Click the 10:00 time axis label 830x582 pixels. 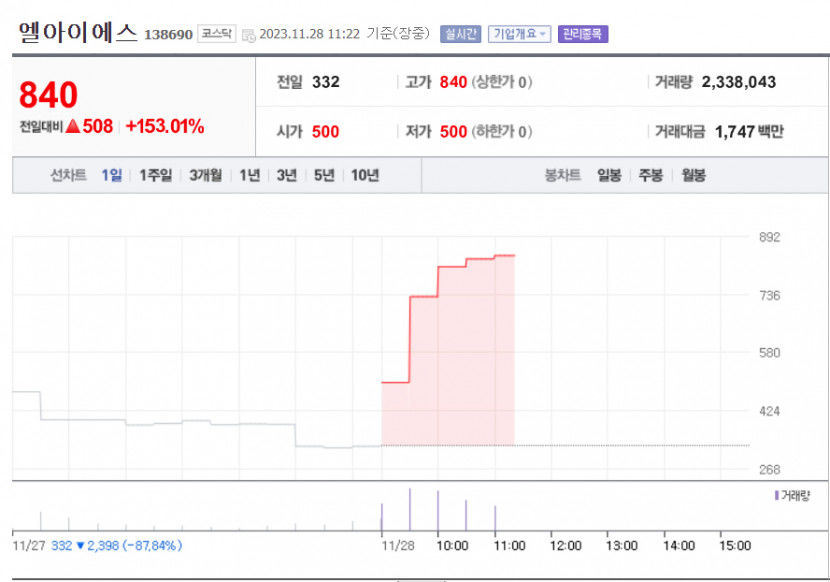point(452,546)
